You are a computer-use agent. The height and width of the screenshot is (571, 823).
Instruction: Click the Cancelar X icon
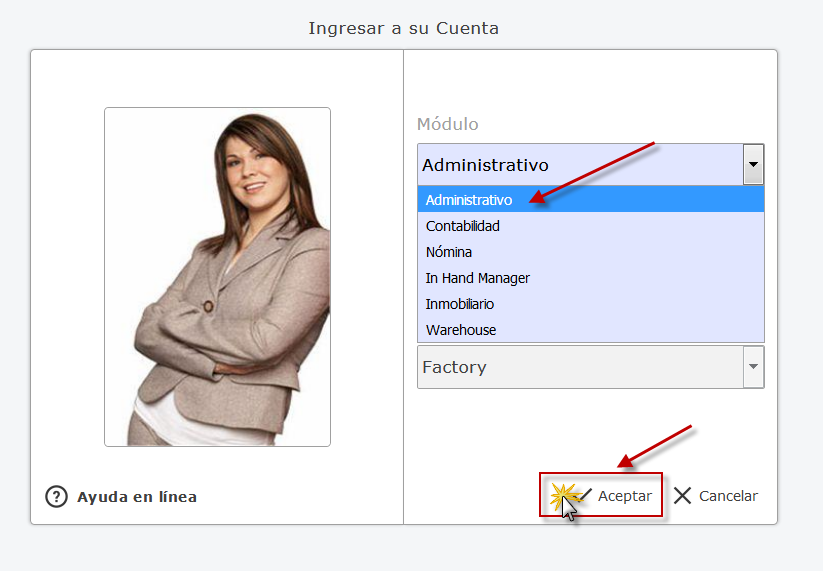pos(682,495)
